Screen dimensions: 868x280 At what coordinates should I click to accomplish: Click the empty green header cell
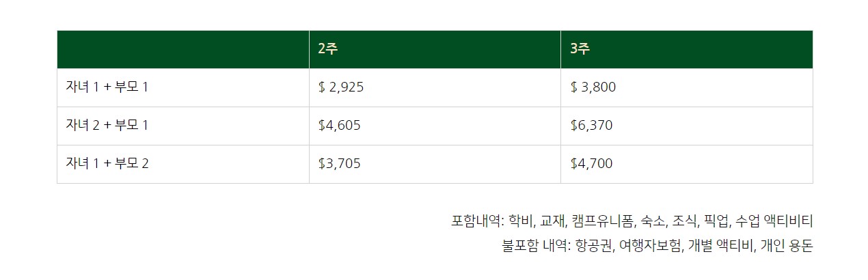tap(182, 49)
